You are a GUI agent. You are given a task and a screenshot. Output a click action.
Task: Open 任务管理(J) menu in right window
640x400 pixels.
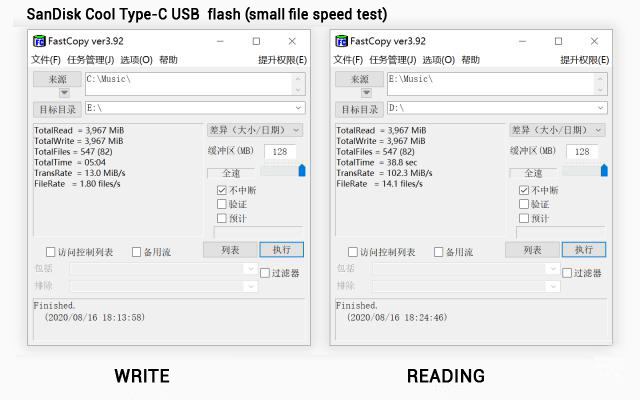(393, 60)
